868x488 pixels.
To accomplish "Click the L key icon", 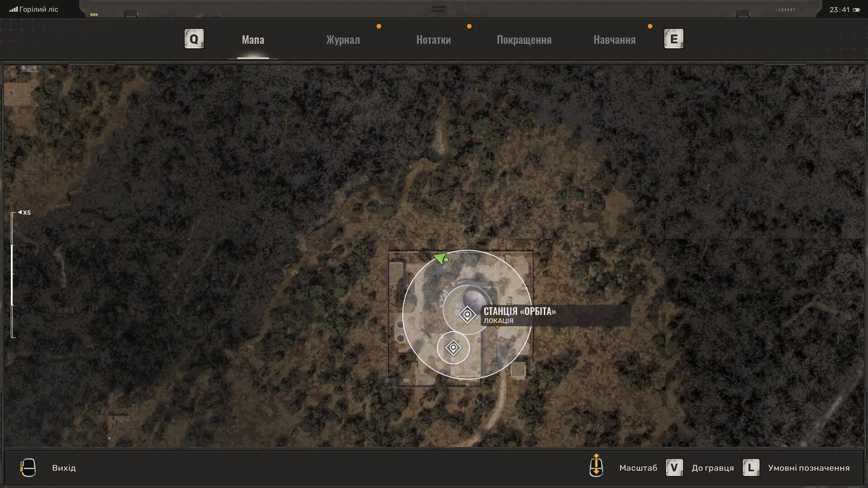I will pyautogui.click(x=751, y=468).
